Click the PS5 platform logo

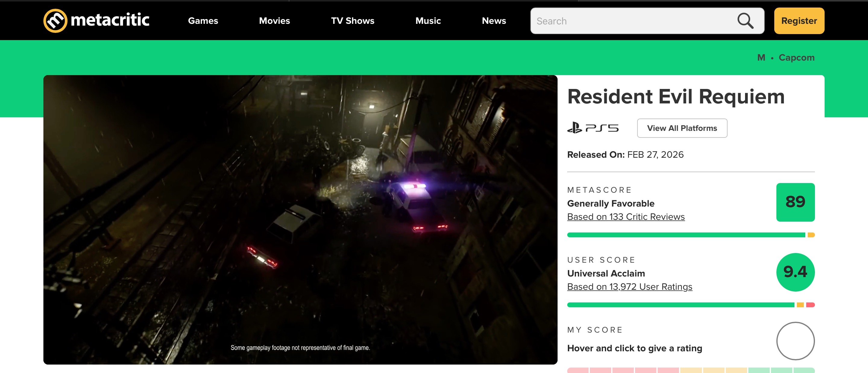click(x=593, y=128)
